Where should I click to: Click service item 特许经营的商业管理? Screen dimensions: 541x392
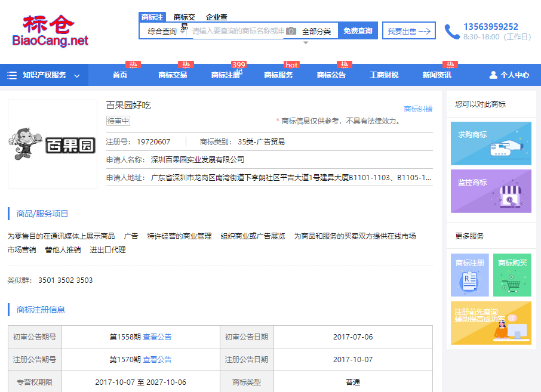(179, 236)
